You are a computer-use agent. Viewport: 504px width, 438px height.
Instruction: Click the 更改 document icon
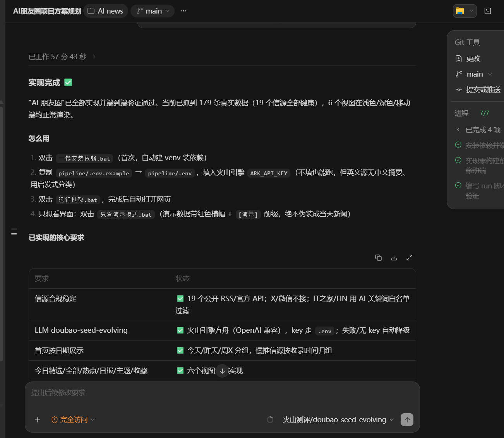coord(459,59)
